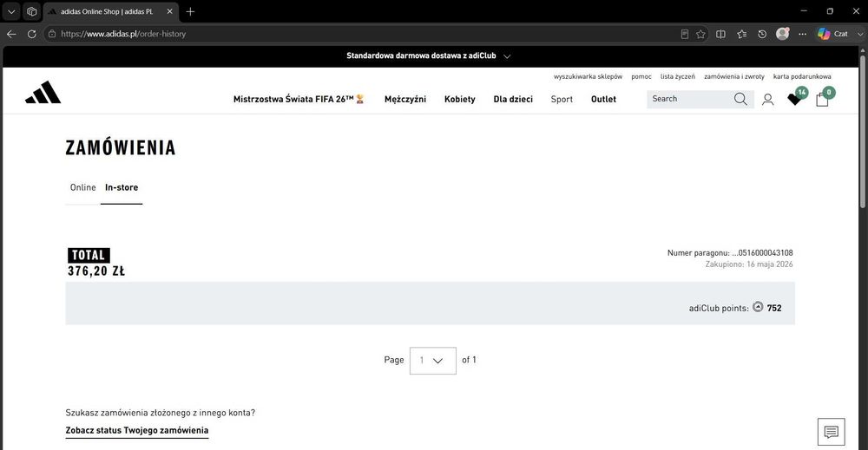The image size is (868, 450).
Task: Click the adidas logo
Action: (43, 92)
